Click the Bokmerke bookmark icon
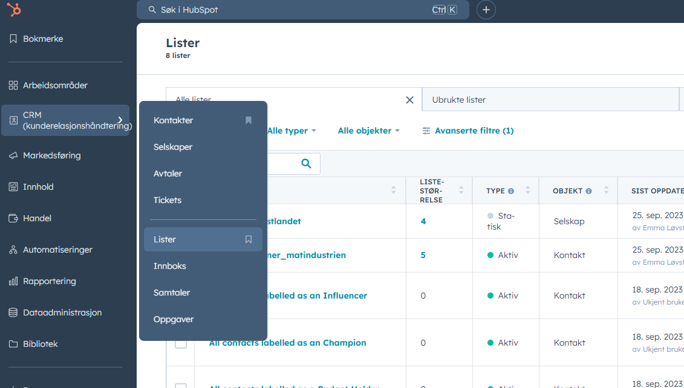The height and width of the screenshot is (388, 684). click(14, 39)
